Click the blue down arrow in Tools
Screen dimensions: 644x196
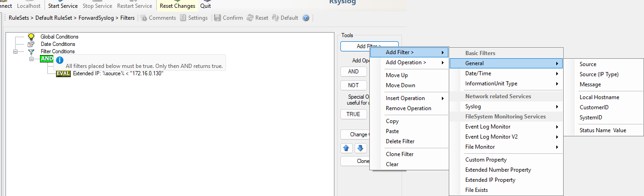[x=360, y=148]
